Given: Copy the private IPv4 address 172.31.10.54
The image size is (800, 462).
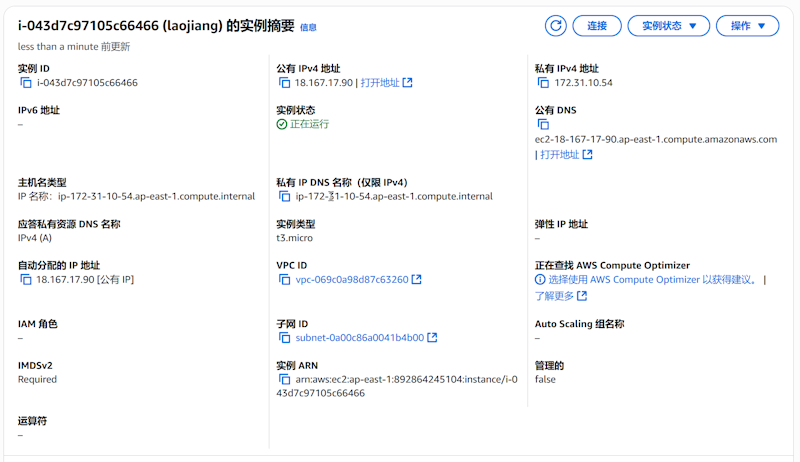Looking at the screenshot, I should (x=543, y=83).
